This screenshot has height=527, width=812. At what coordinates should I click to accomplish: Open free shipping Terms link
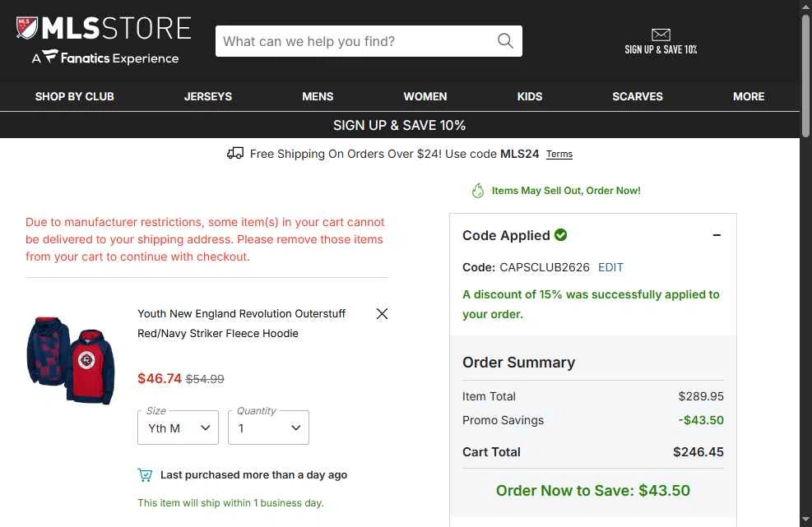tap(559, 155)
